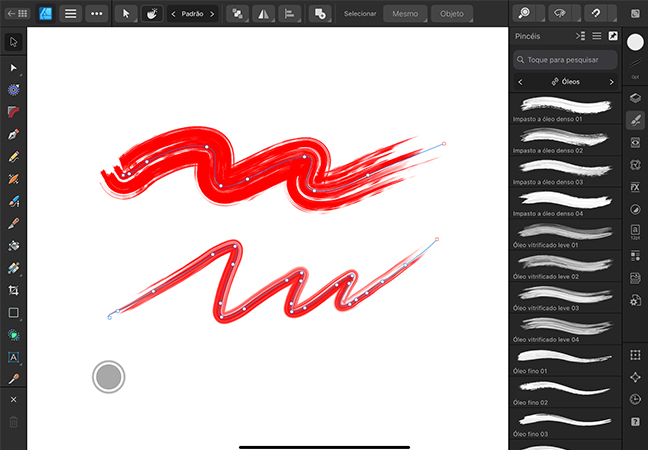Open the three-dots more options menu
Image resolution: width=648 pixels, height=450 pixels.
coord(96,14)
